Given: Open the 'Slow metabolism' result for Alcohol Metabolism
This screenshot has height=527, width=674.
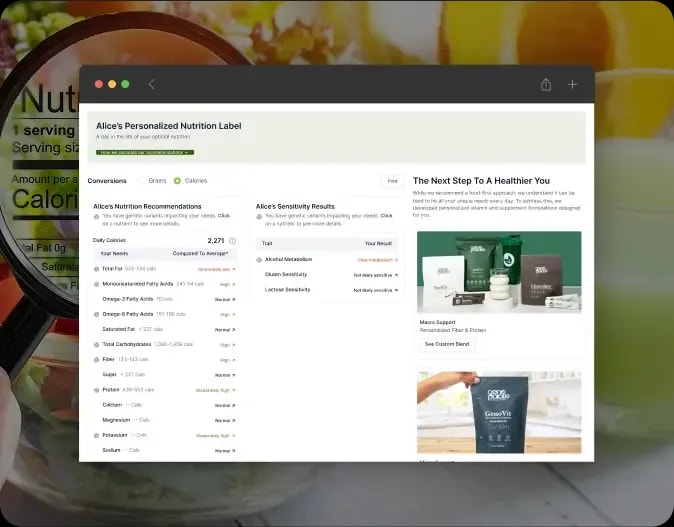Looking at the screenshot, I should (x=378, y=260).
